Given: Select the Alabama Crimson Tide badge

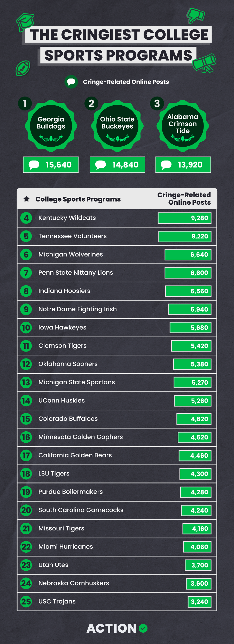Looking at the screenshot, I should pyautogui.click(x=183, y=126).
